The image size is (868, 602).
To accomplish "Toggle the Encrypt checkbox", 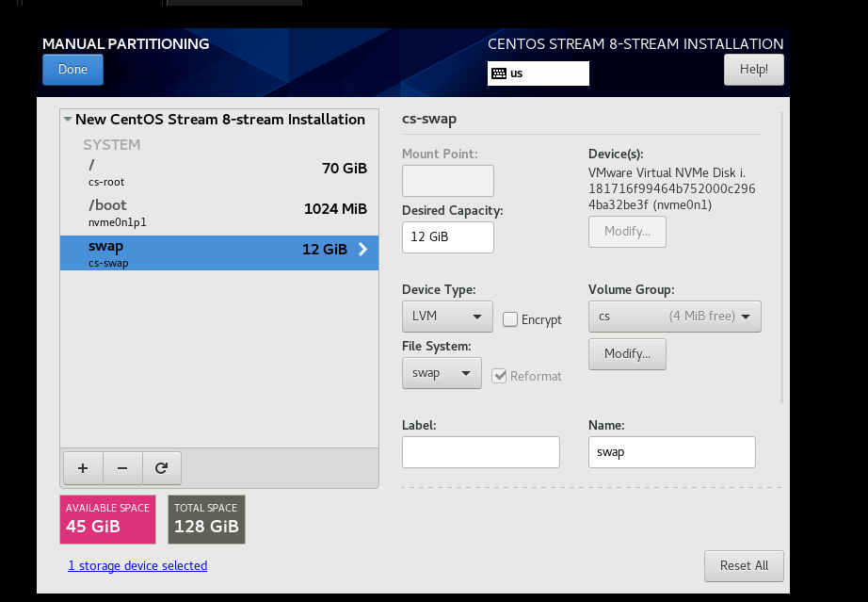I will (510, 319).
